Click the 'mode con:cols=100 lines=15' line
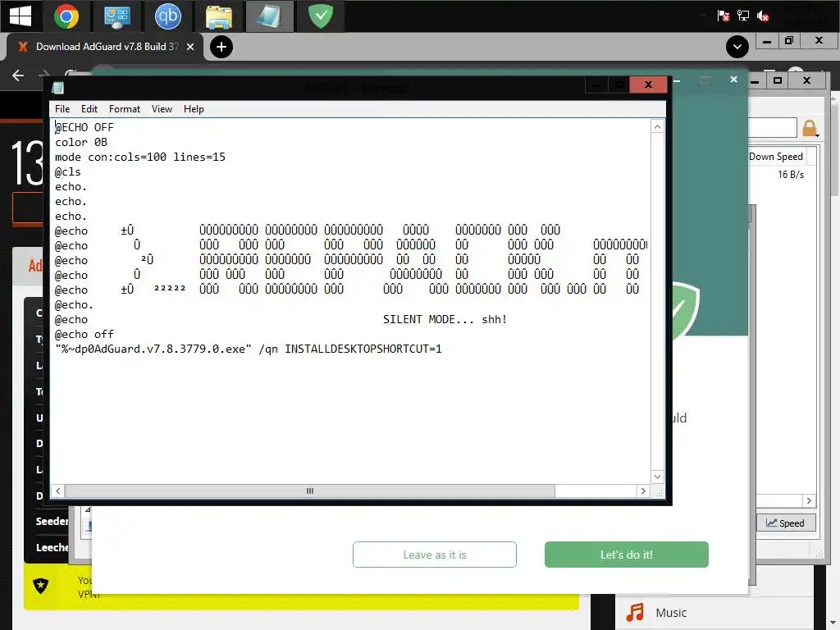This screenshot has height=630, width=840. (x=139, y=157)
